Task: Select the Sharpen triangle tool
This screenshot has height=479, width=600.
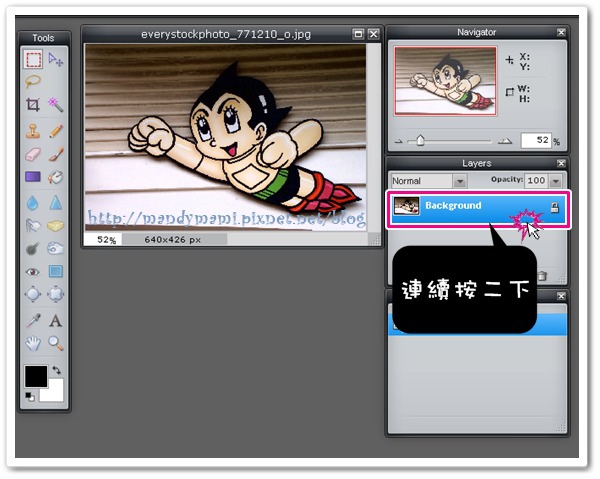Action: coord(56,203)
